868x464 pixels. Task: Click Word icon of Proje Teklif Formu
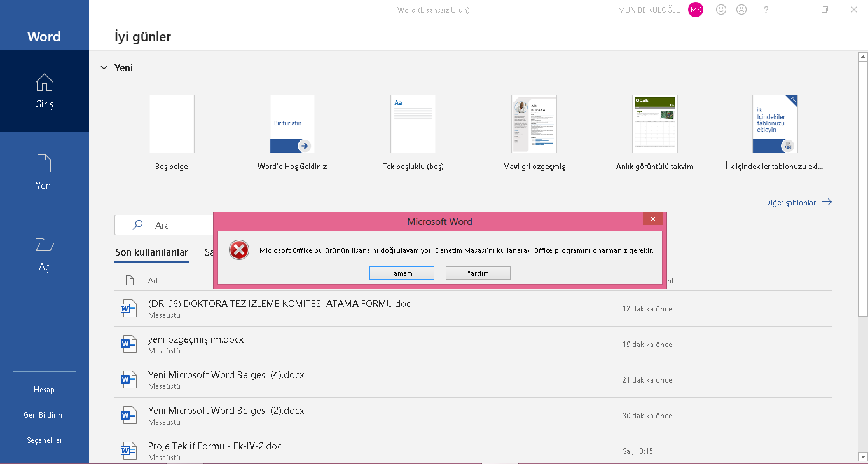pos(128,451)
